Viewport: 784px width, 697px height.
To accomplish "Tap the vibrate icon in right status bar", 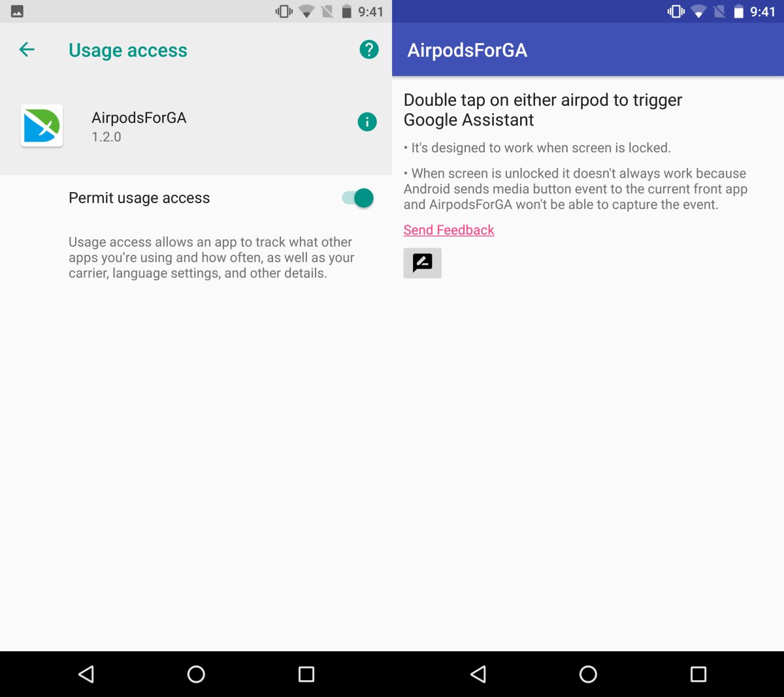I will 676,11.
